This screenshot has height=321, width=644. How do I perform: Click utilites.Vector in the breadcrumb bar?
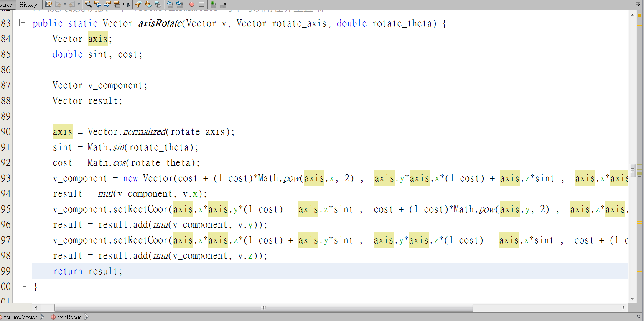click(x=21, y=317)
